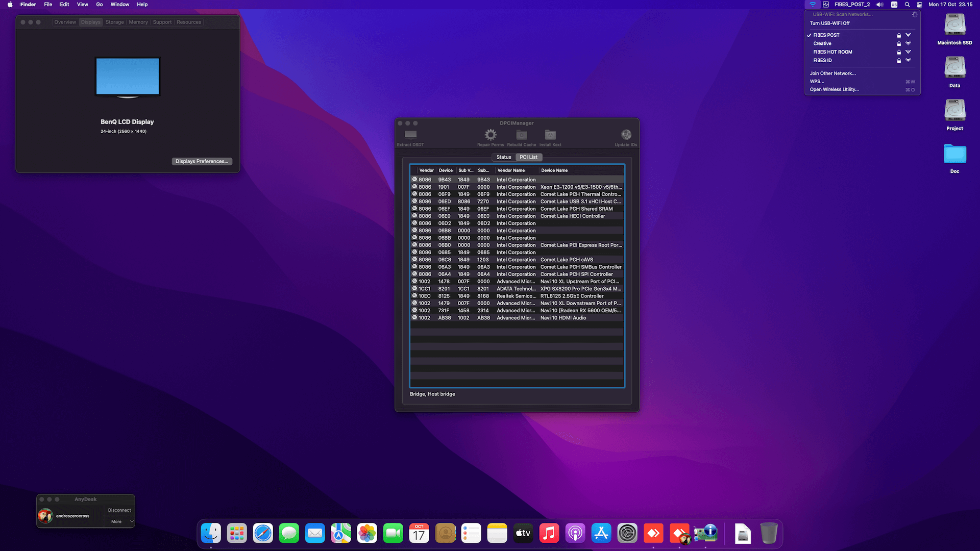The image size is (980, 551).
Task: Click the DPCIManager icon in the Dock
Action: click(705, 533)
